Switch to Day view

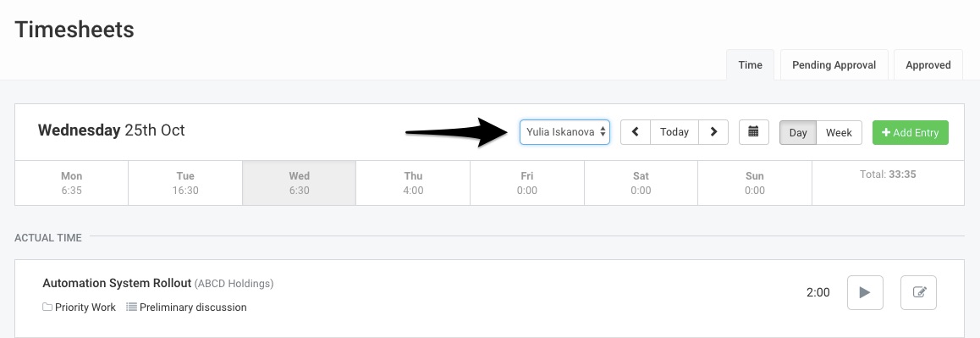pos(797,133)
